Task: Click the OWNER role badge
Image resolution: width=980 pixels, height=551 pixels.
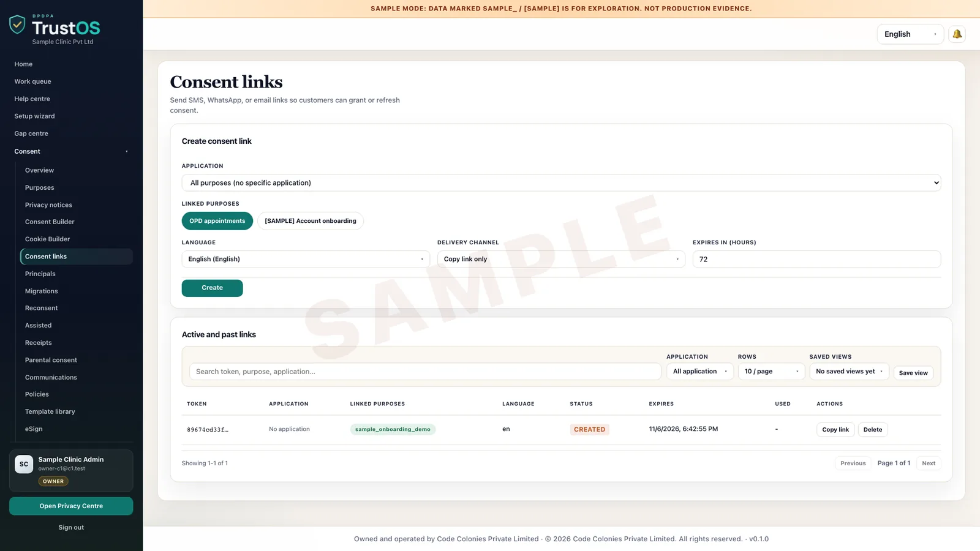Action: [53, 481]
